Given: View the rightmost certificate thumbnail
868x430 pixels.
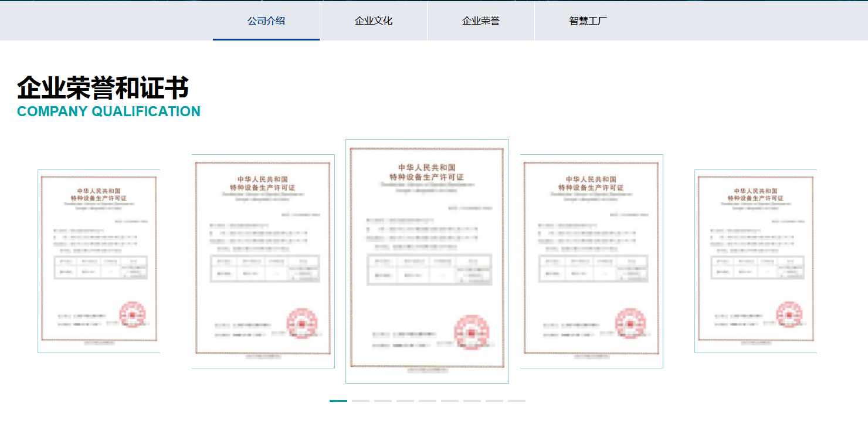Looking at the screenshot, I should tap(757, 261).
